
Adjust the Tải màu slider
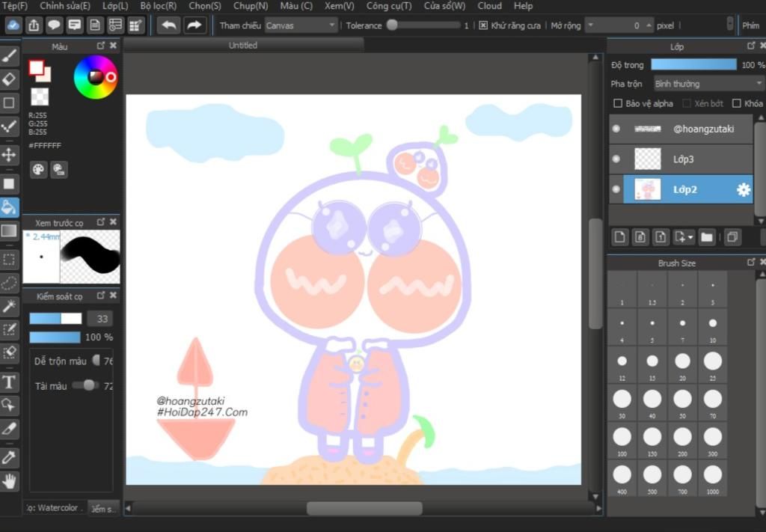[85, 385]
